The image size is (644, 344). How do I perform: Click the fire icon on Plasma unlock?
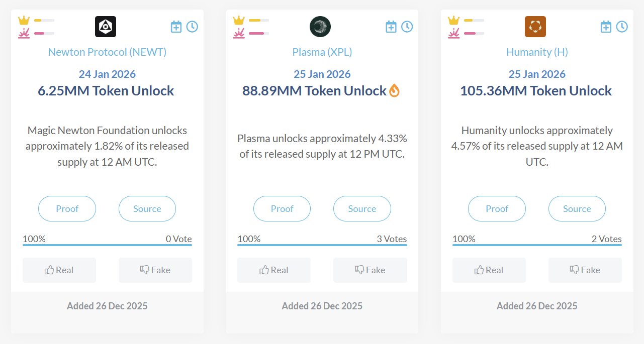[x=395, y=91]
